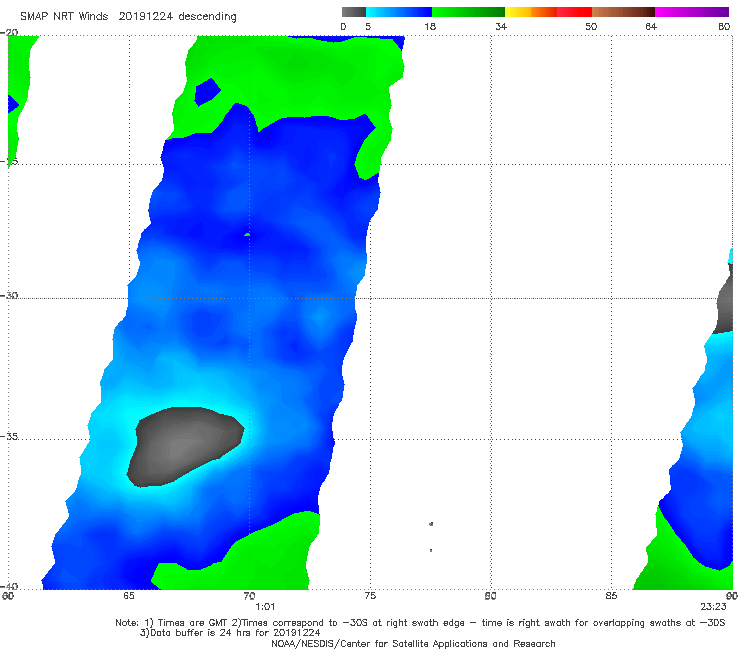Click the date '20191224 descending' in the title
The width and height of the screenshot is (740, 650).
177,17
